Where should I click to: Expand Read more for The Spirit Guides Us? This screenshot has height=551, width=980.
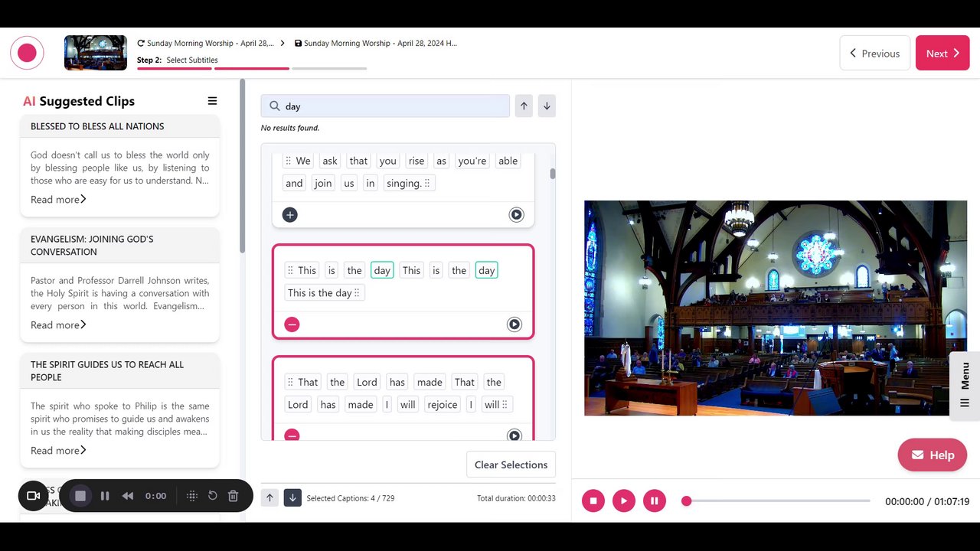(58, 451)
